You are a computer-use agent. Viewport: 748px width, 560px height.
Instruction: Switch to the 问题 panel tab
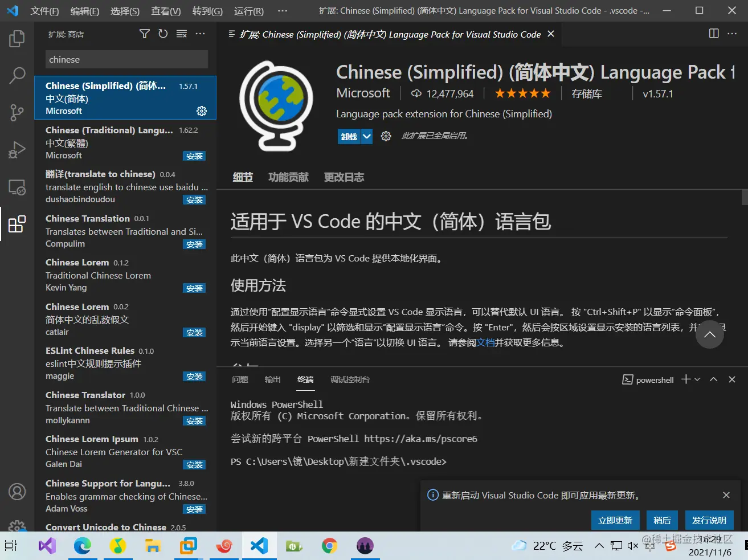click(240, 379)
